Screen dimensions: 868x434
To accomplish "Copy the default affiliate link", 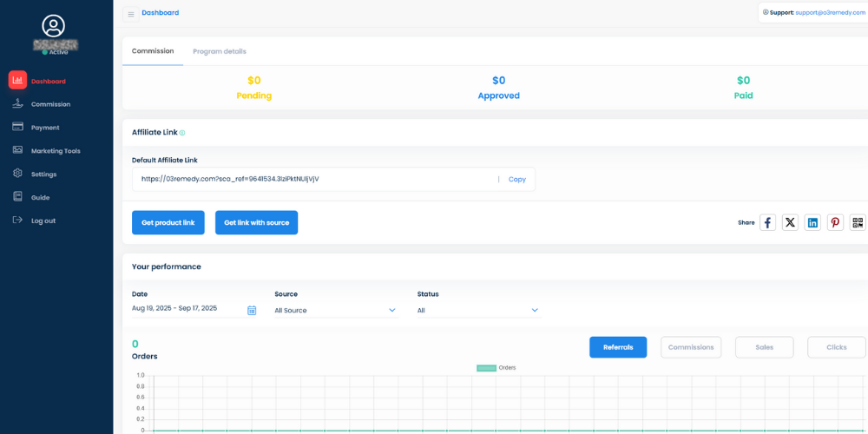I will (517, 180).
